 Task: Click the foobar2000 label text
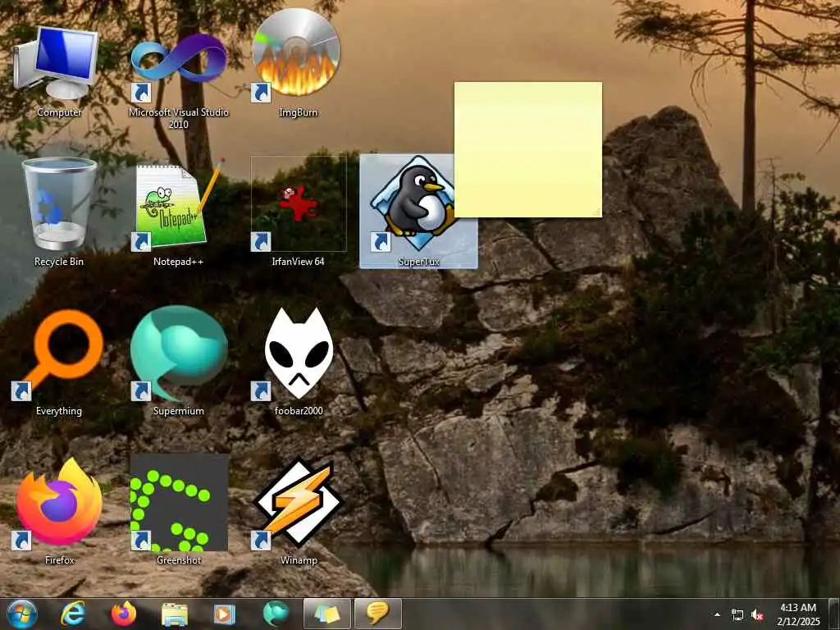299,411
